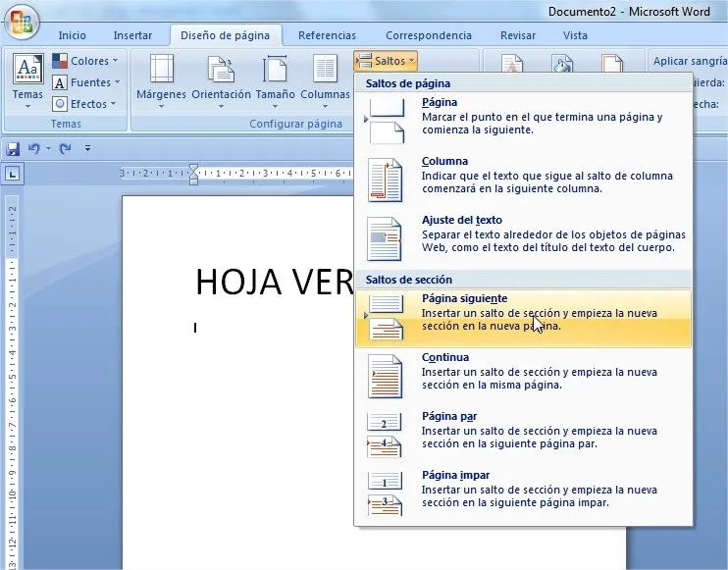
Task: Go to the Revisar tab
Action: pyautogui.click(x=518, y=35)
